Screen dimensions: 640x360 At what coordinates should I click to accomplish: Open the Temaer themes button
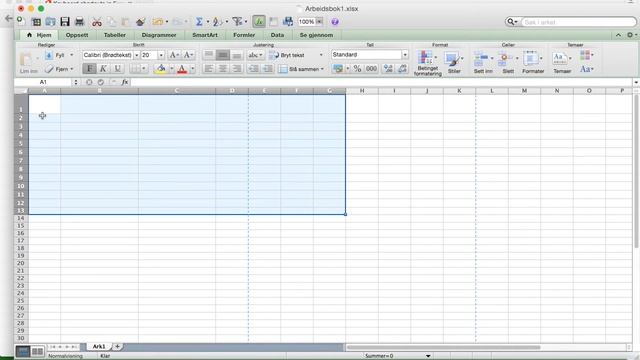coord(562,63)
